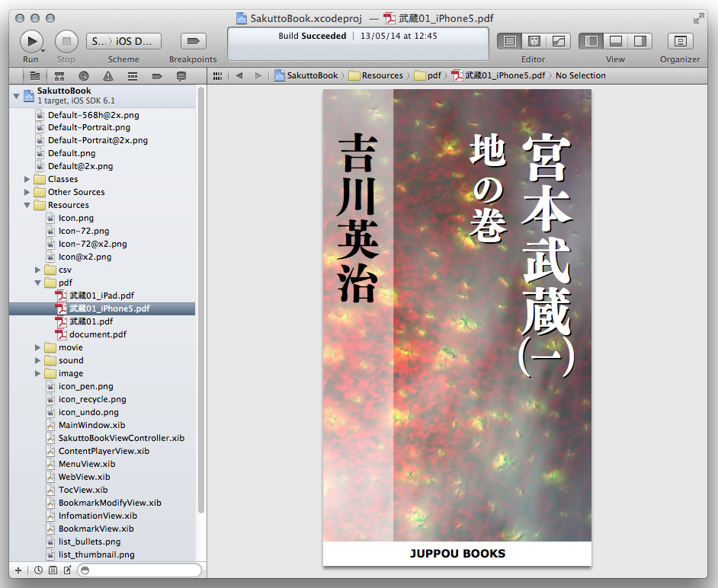Viewport: 718px width, 588px height.
Task: Toggle Breakpoints in the toolbar
Action: click(193, 41)
